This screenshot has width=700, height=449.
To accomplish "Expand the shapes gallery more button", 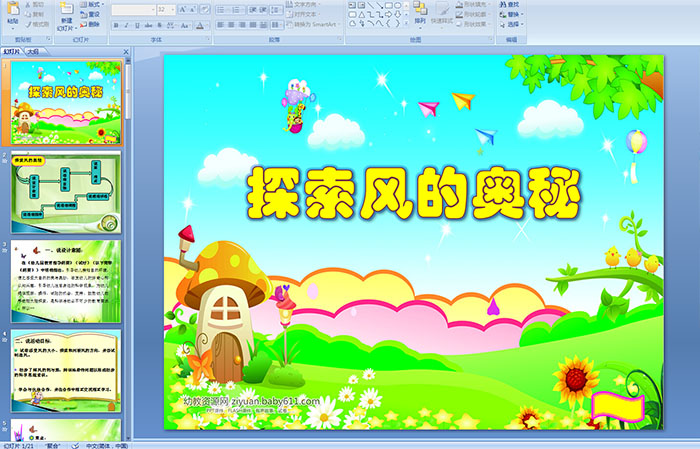I will 406,23.
